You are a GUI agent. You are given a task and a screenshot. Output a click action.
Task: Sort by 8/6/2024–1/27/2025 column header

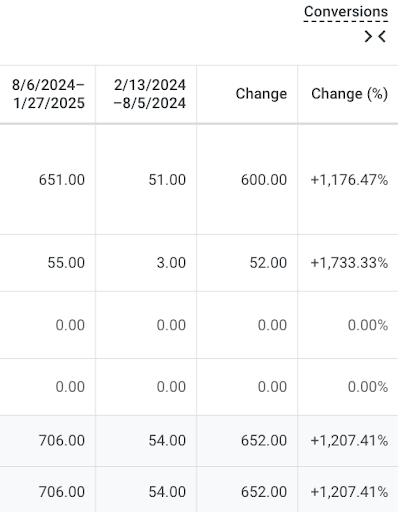49,94
